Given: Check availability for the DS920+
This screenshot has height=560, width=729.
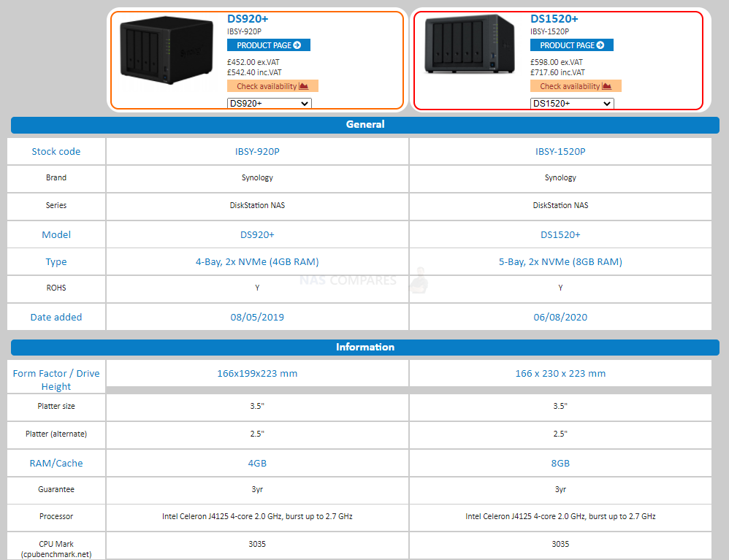Looking at the screenshot, I should point(272,86).
